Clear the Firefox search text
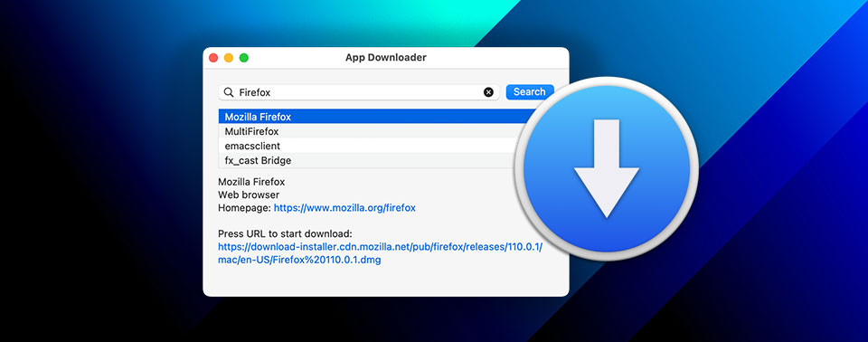 pyautogui.click(x=488, y=92)
